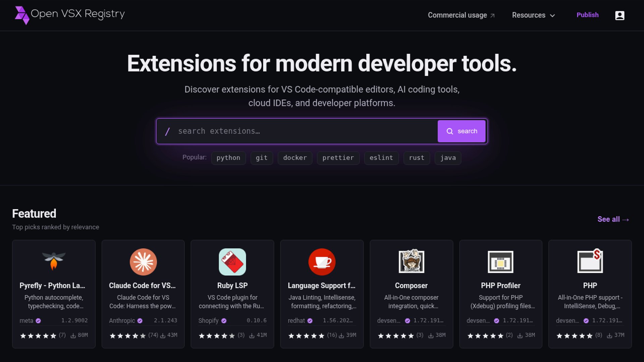Viewport: 644px width, 362px height.
Task: Click the purple search button
Action: (462, 131)
